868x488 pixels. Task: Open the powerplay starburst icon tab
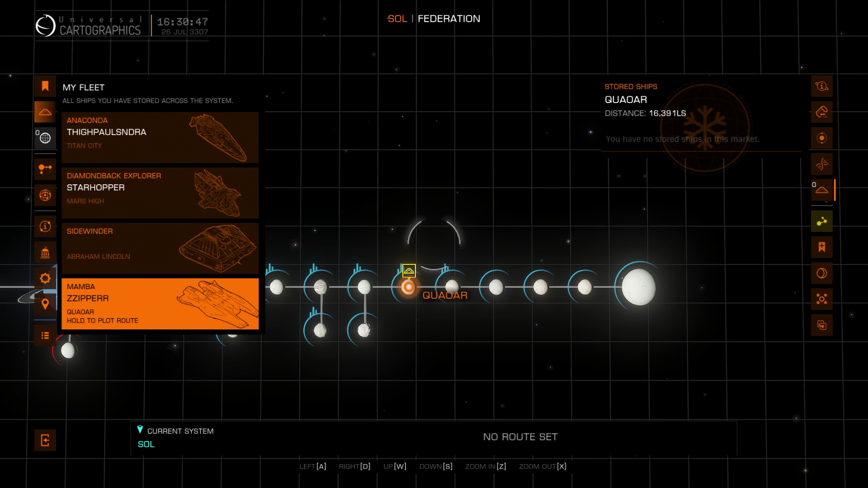[45, 278]
